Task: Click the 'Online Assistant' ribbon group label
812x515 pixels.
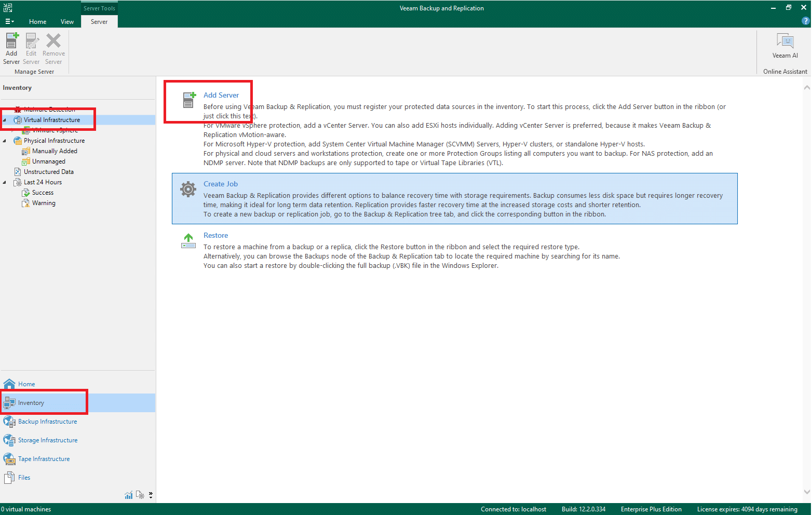Action: 785,72
